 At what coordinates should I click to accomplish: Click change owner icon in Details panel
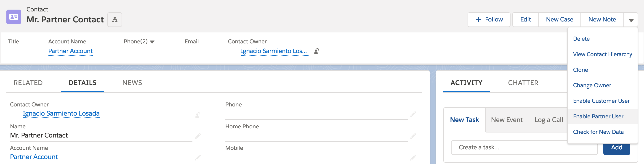tap(197, 115)
